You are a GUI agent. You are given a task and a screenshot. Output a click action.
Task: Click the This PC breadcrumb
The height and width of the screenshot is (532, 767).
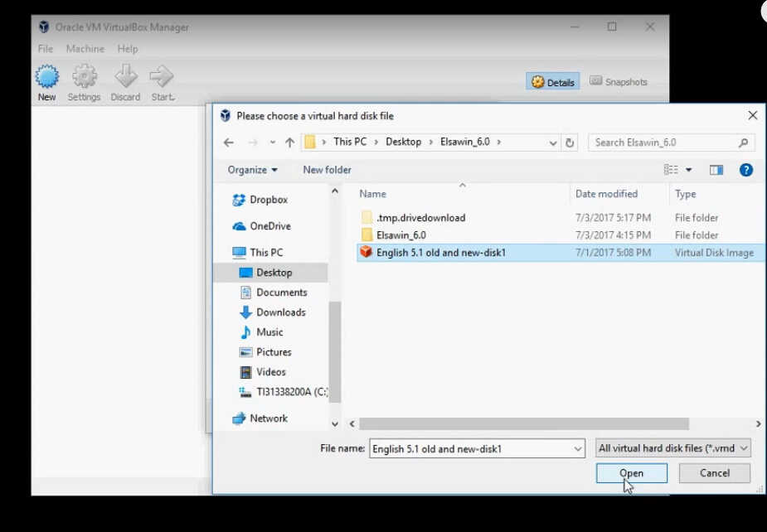click(350, 142)
